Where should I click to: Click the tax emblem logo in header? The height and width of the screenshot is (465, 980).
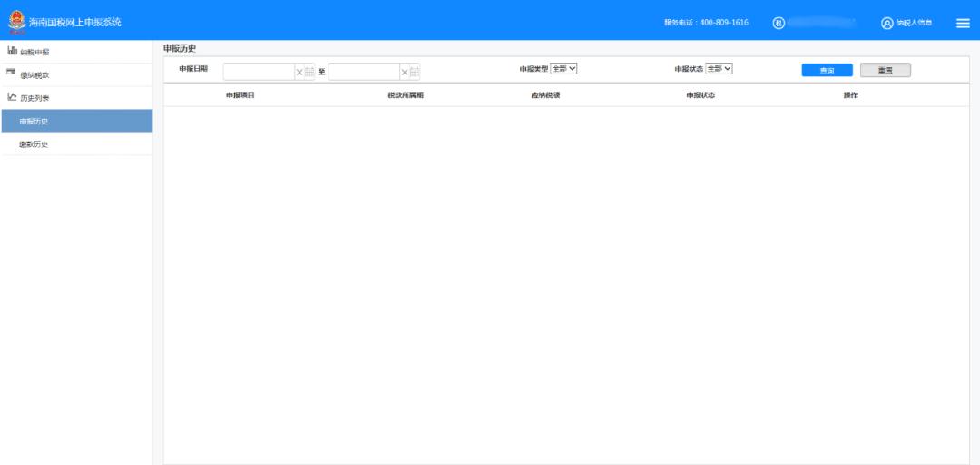[16, 23]
